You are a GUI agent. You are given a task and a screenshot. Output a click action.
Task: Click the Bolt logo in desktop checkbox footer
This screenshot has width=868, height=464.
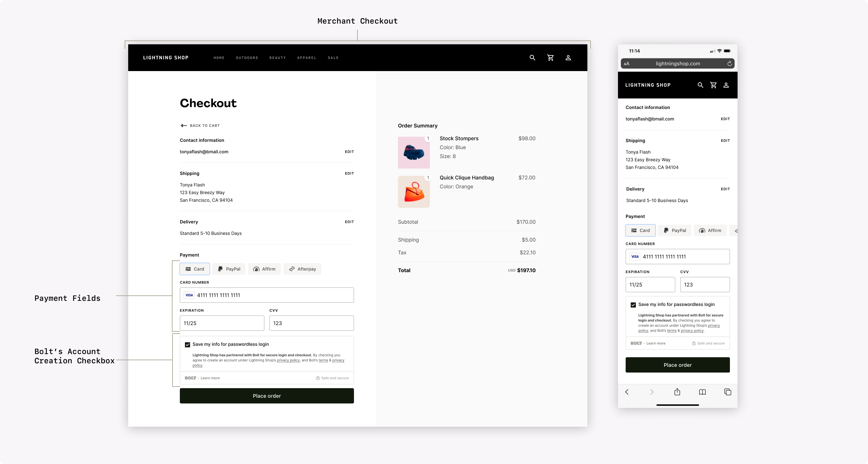(190, 378)
